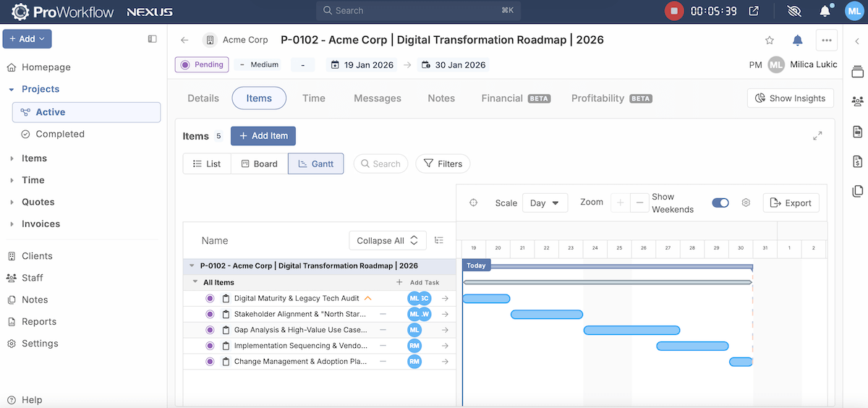
Task: Go back using the left arrow
Action: point(184,41)
